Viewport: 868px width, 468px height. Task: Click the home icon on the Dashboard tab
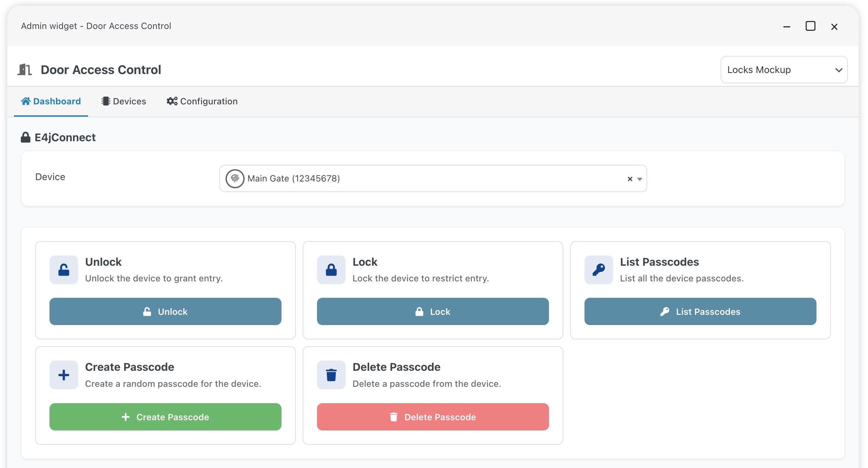[x=26, y=101]
